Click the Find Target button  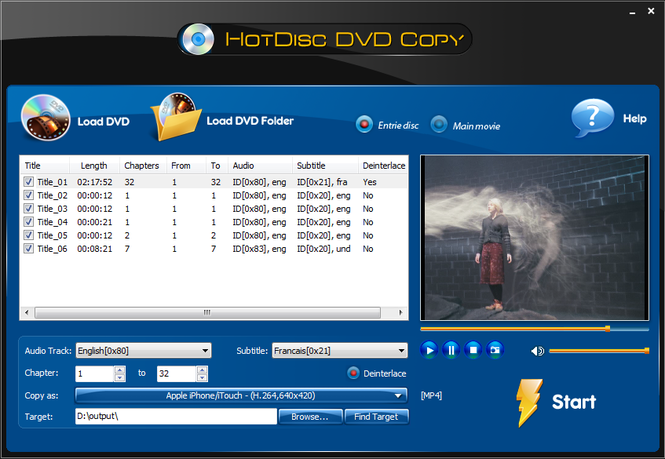(x=376, y=417)
